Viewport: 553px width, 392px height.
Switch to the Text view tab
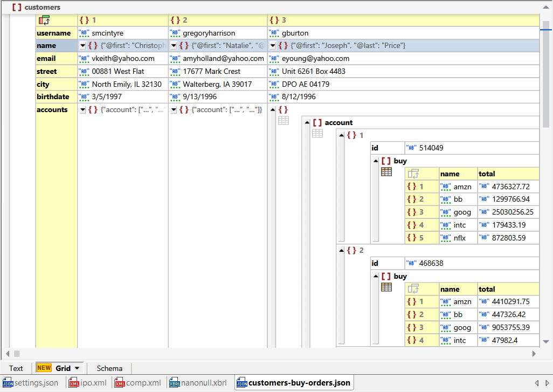(16, 368)
